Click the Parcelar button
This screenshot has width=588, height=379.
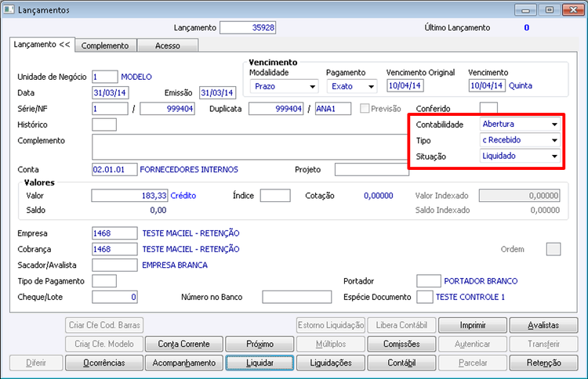[x=473, y=363]
